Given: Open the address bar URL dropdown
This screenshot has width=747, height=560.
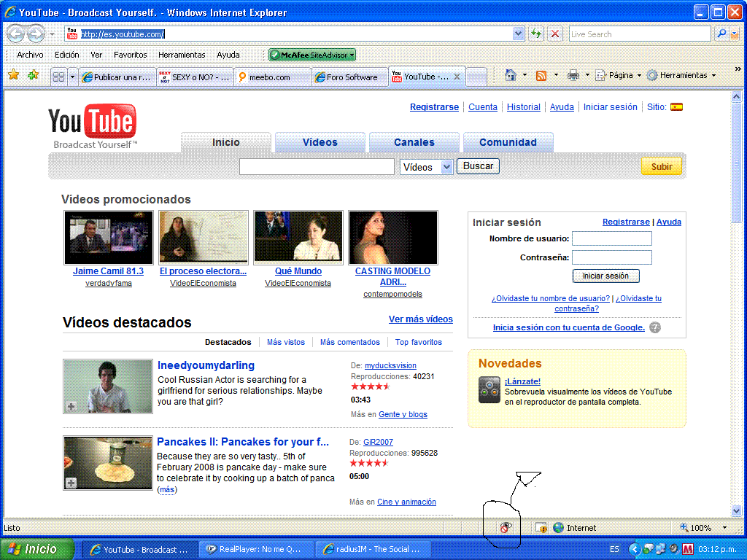Looking at the screenshot, I should [519, 34].
